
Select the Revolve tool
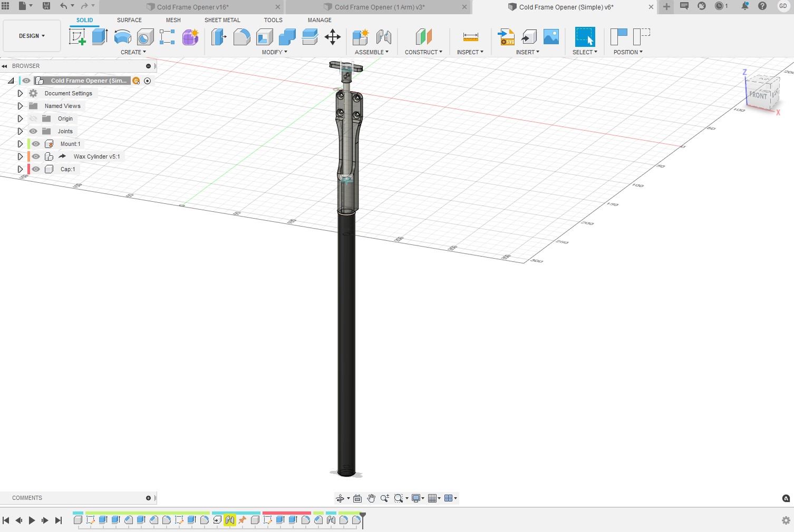point(122,37)
